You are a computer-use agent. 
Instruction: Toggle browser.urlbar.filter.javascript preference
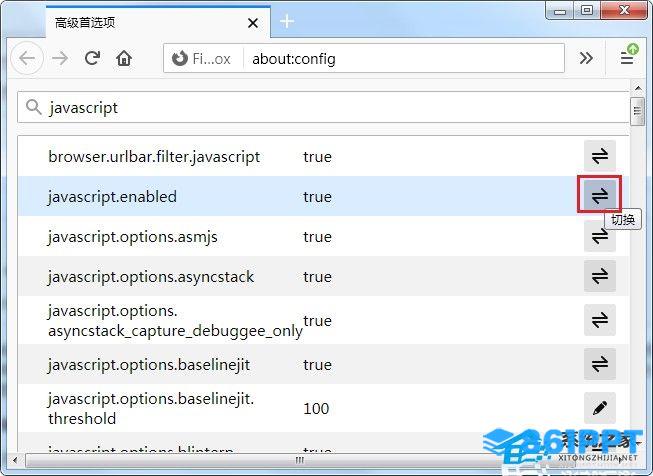pyautogui.click(x=600, y=156)
